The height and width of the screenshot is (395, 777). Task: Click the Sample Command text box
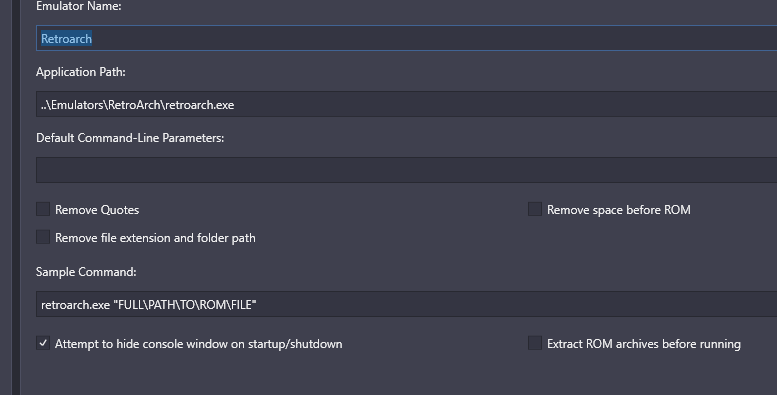point(406,304)
